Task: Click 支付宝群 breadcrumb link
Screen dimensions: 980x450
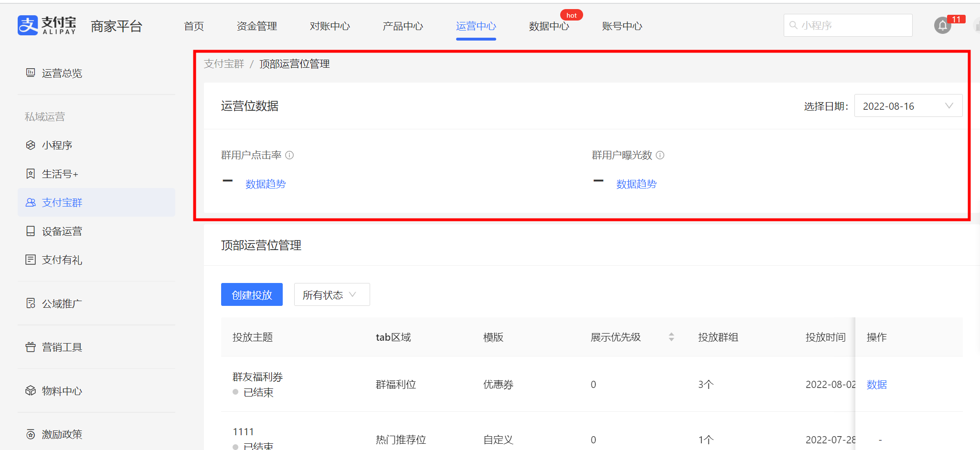Action: tap(224, 64)
